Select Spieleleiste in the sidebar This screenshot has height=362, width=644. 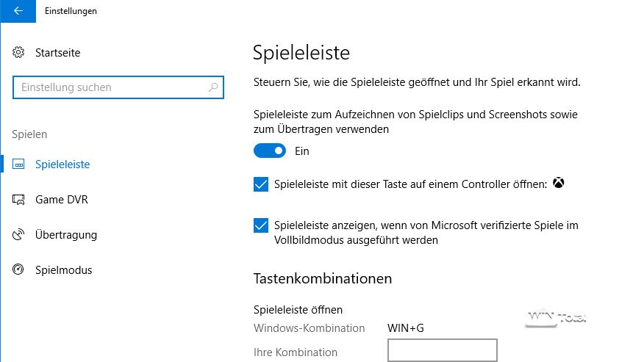point(62,164)
